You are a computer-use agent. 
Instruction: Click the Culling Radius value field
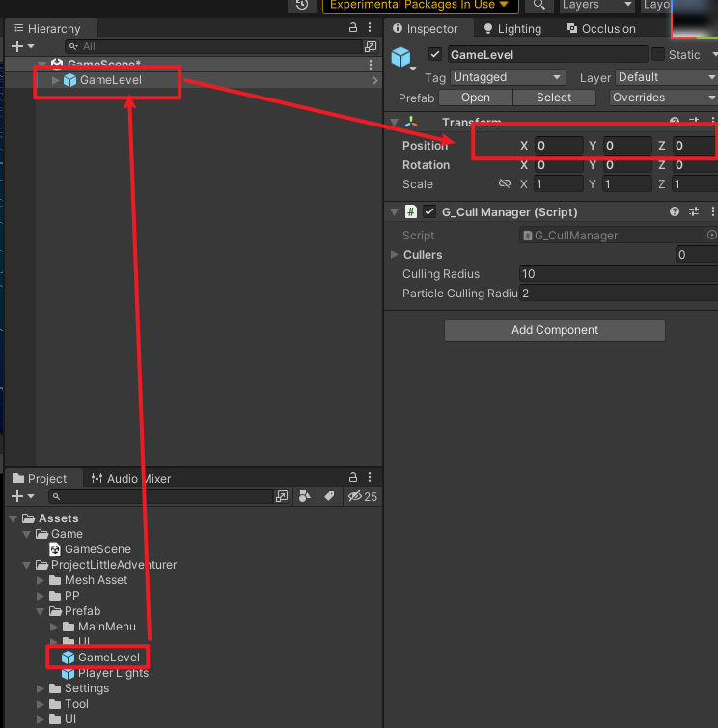pyautogui.click(x=618, y=274)
